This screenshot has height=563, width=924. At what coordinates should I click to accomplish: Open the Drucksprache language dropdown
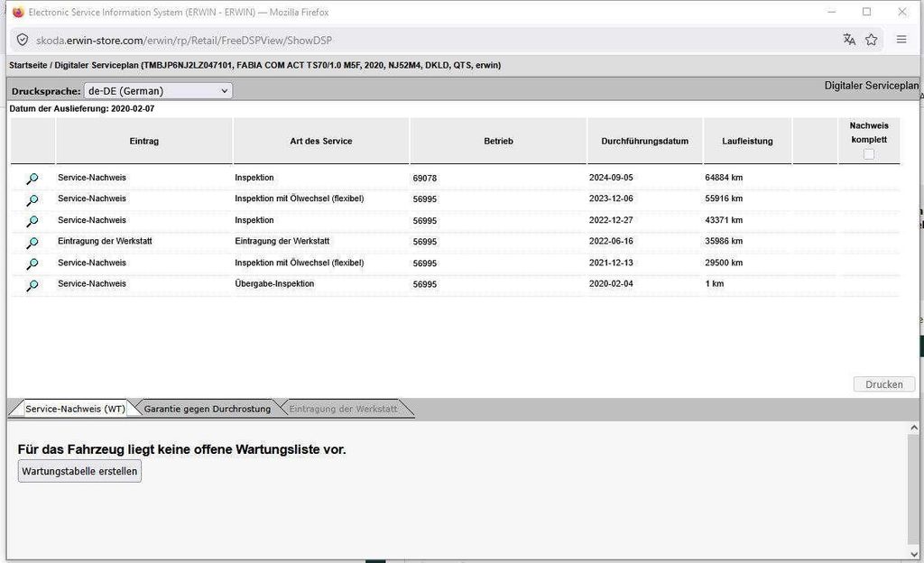(158, 91)
